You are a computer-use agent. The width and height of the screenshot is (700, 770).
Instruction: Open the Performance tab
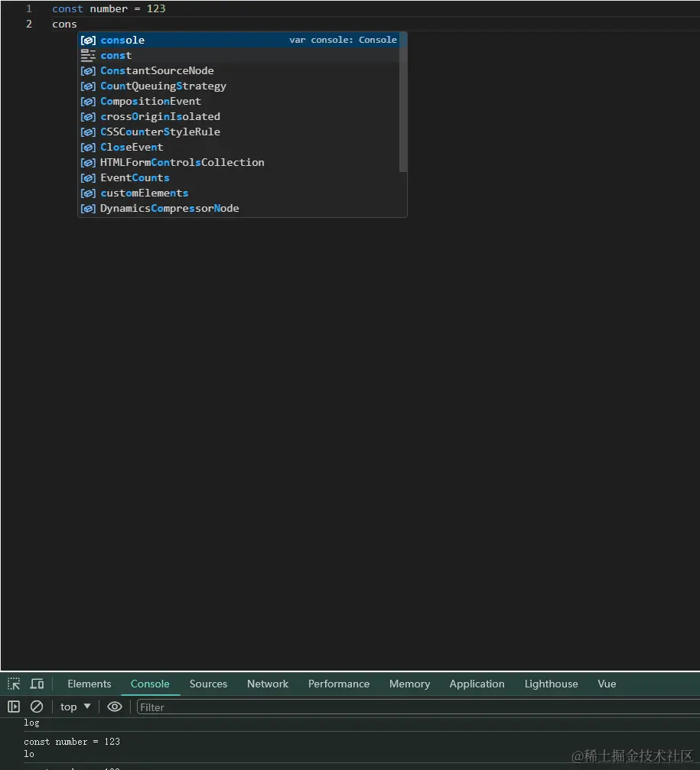[338, 684]
